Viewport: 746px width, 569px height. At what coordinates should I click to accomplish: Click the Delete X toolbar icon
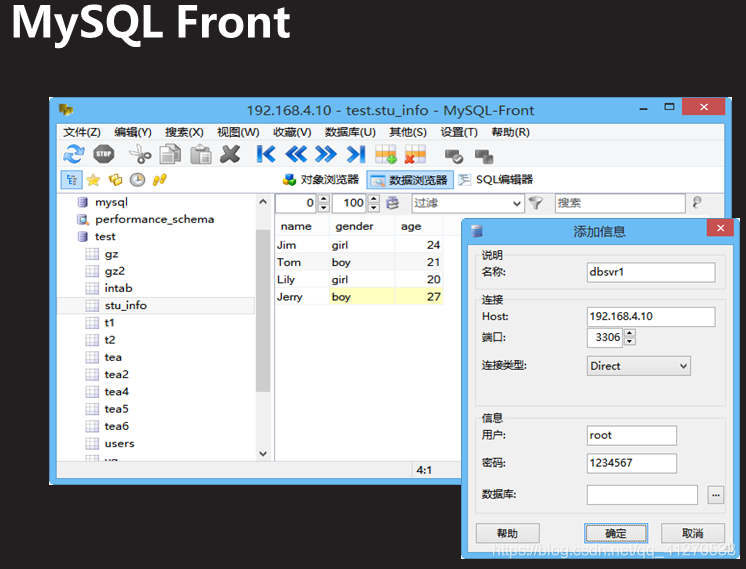click(230, 154)
